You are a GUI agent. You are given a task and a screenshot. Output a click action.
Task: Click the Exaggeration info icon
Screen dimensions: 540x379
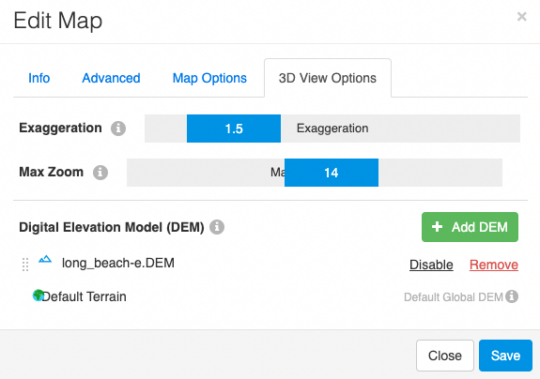[x=118, y=128]
